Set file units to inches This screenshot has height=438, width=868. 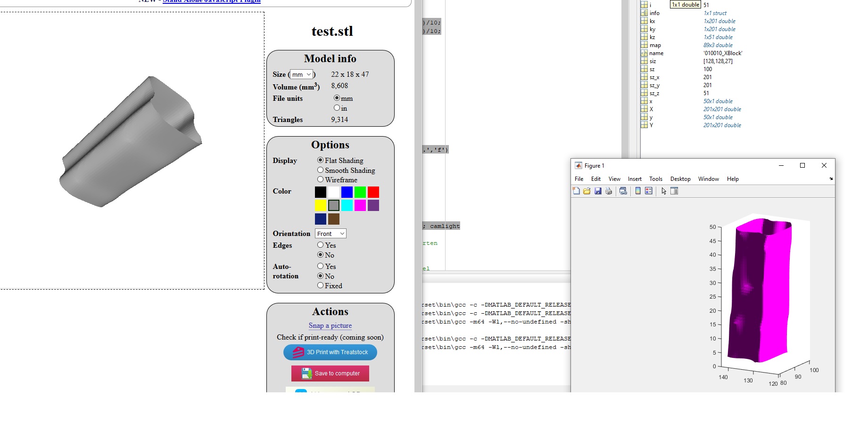[337, 108]
